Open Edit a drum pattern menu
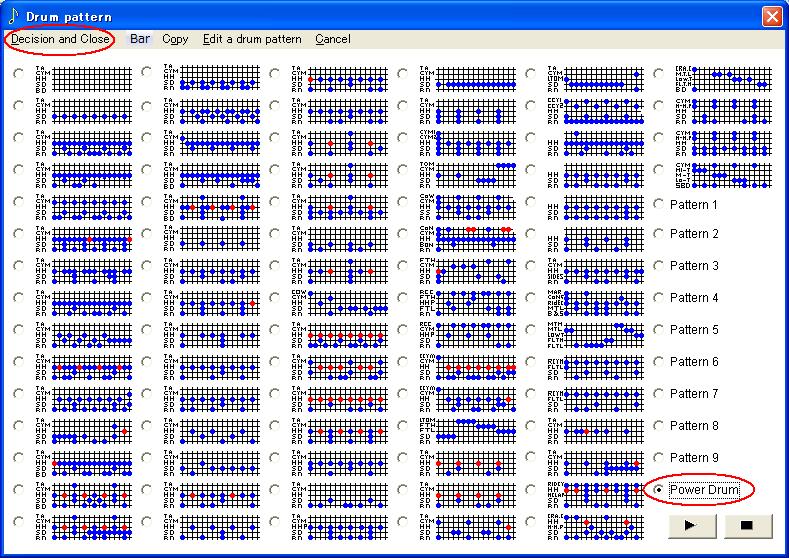789x558 pixels. click(252, 39)
